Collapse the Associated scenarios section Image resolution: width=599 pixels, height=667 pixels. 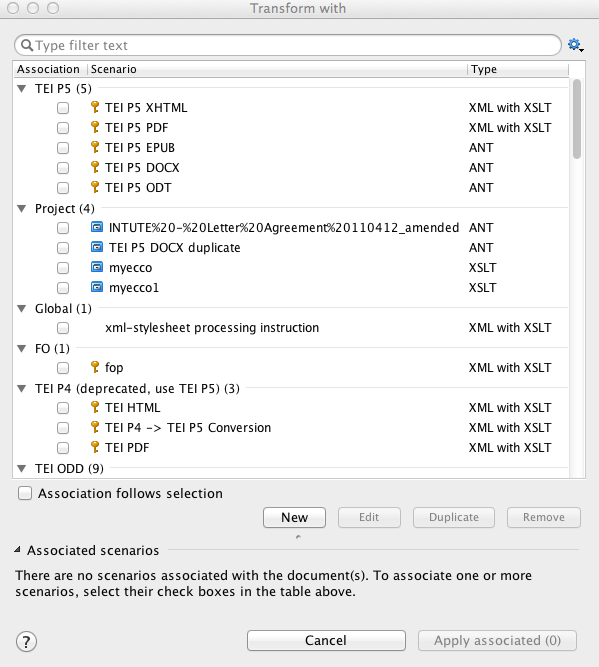coord(17,550)
